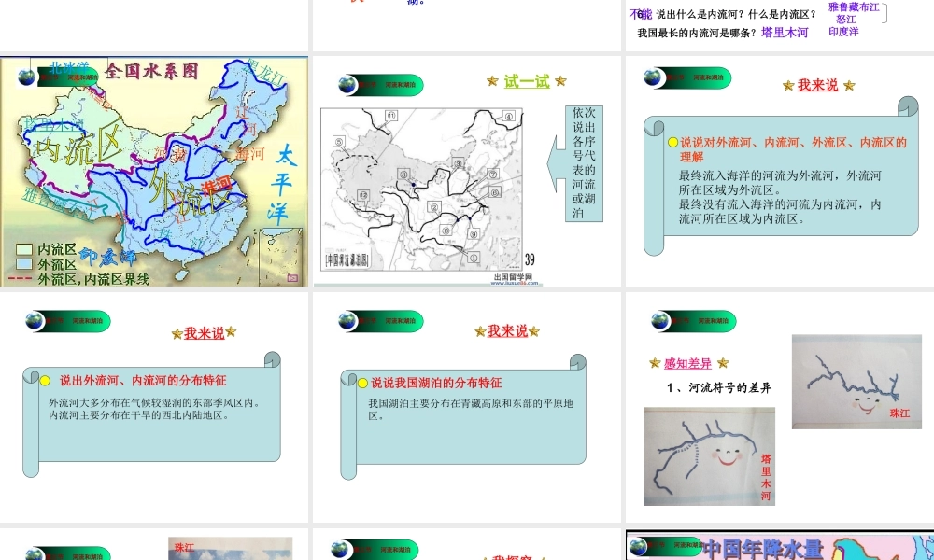The width and height of the screenshot is (934, 560).
Task: Click 我来说 title above 外流河分布特征 scroll
Action: pos(205,333)
